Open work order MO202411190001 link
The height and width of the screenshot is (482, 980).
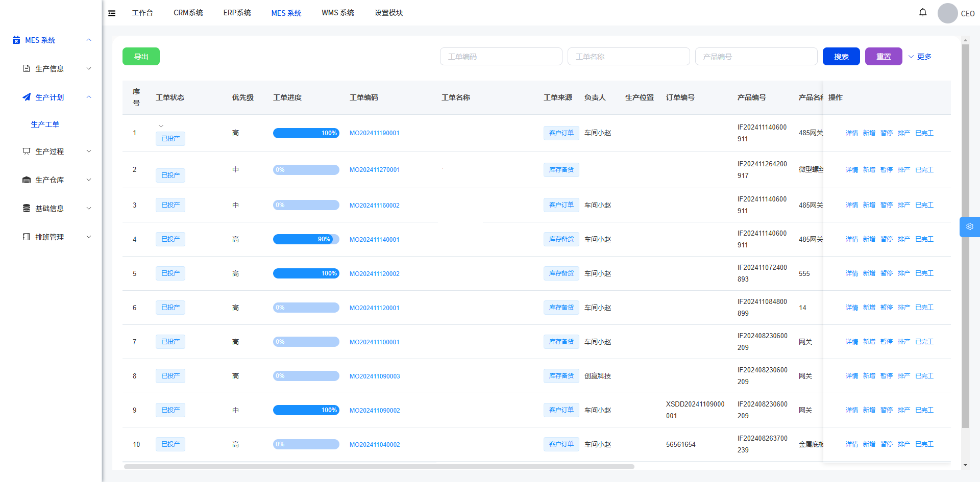(x=374, y=133)
